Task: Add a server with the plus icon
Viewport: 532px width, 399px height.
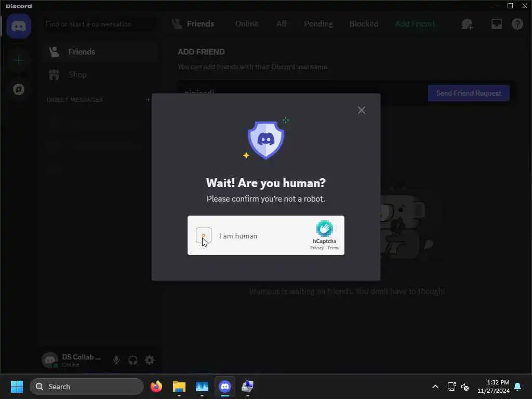Action: click(19, 60)
